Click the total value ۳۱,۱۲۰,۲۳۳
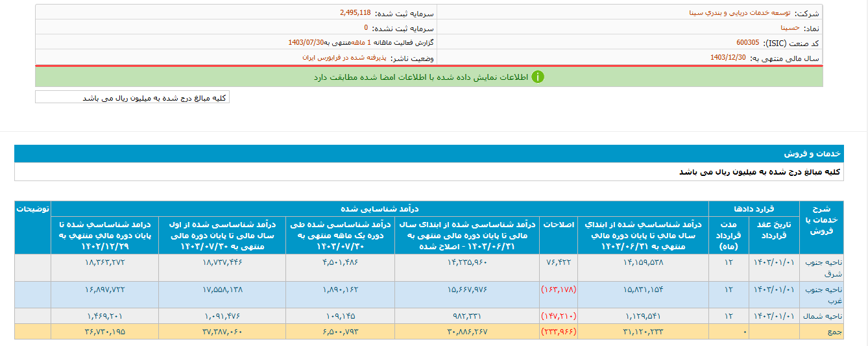The width and height of the screenshot is (868, 346). [643, 331]
